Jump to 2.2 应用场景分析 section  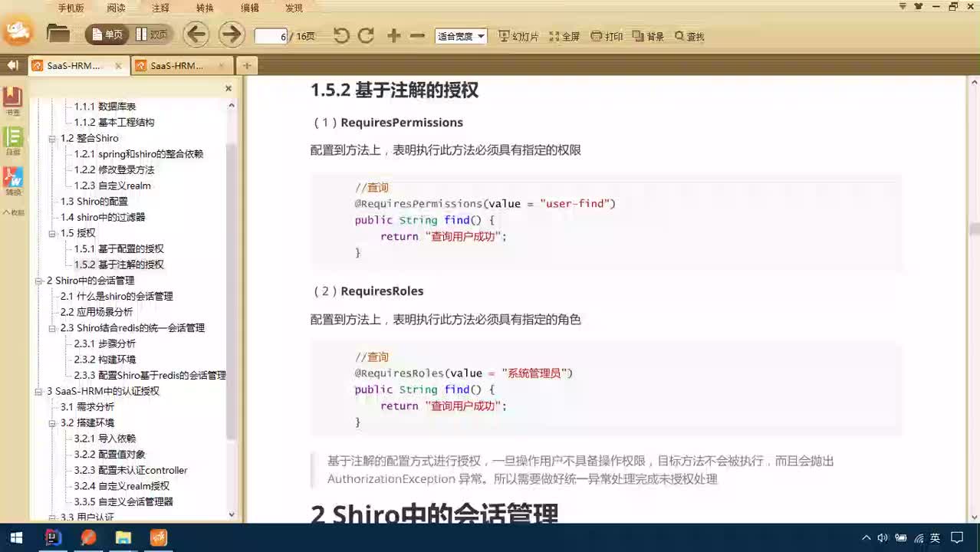click(97, 312)
